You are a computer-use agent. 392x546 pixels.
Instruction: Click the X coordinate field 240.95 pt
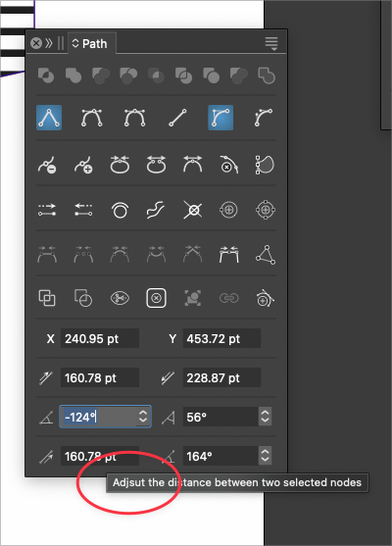[x=100, y=338]
